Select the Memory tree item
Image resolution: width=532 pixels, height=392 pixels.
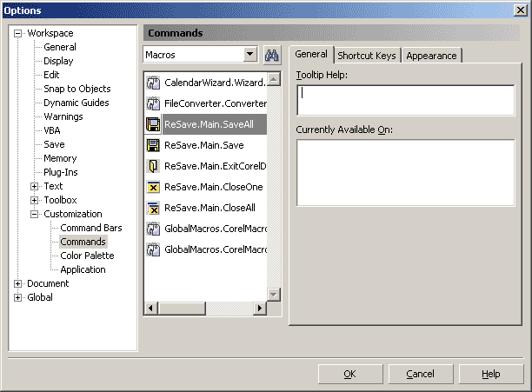(60, 158)
